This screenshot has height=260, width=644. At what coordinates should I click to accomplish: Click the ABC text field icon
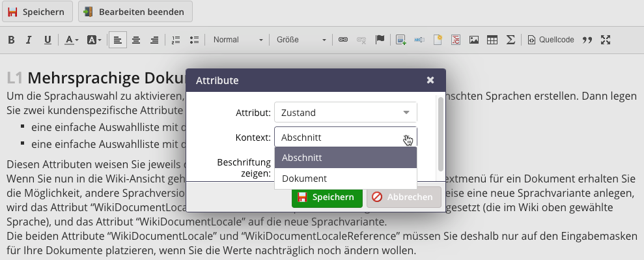[419, 40]
